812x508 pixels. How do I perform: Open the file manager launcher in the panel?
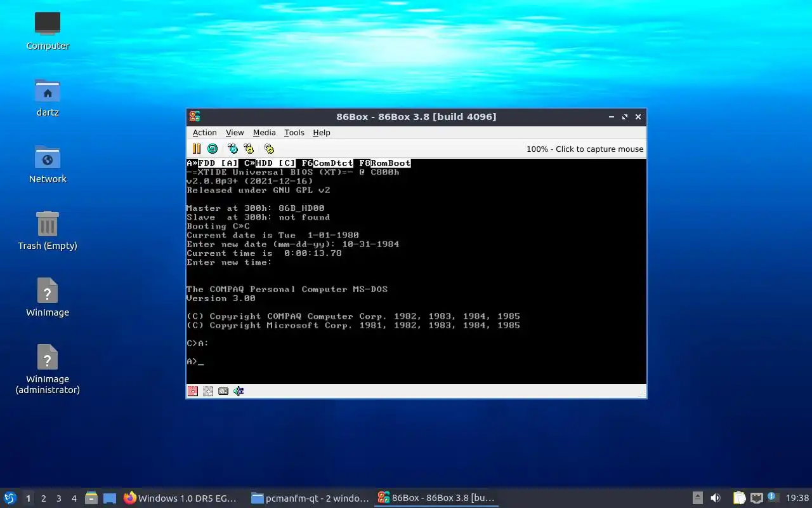click(91, 498)
